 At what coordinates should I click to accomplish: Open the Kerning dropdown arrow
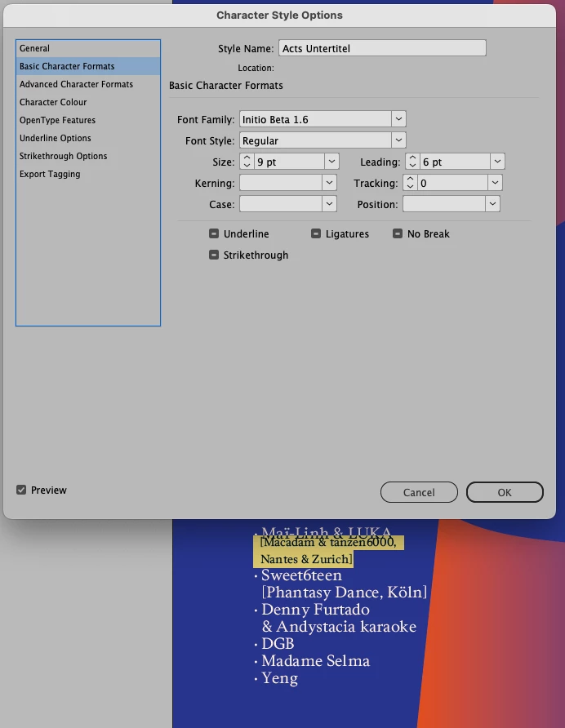click(329, 183)
